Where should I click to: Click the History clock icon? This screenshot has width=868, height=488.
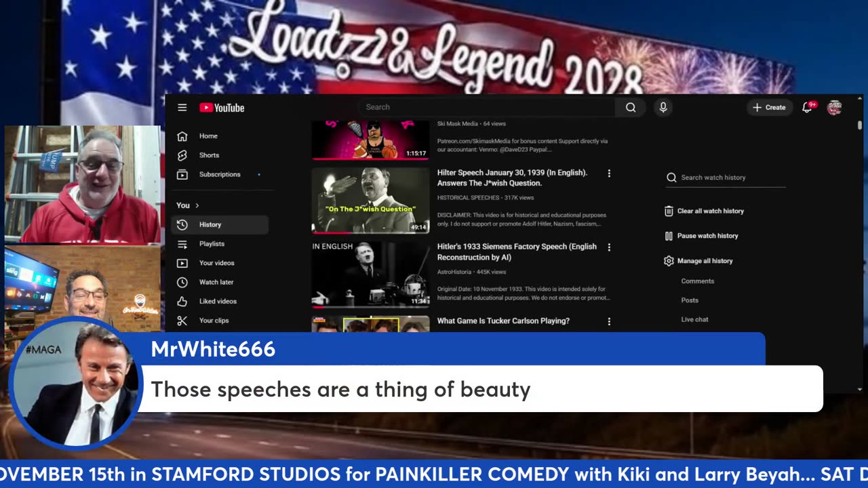pyautogui.click(x=182, y=224)
